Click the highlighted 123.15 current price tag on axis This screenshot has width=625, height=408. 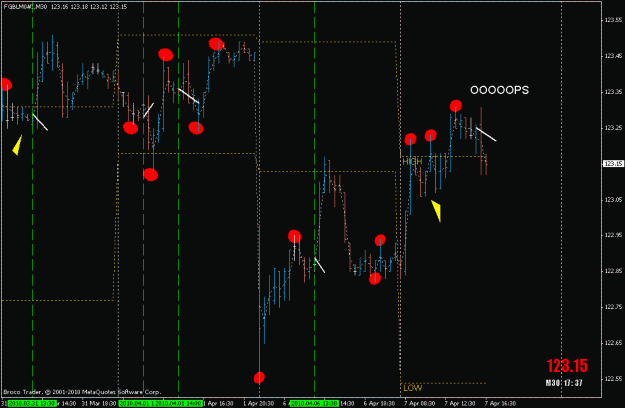613,164
